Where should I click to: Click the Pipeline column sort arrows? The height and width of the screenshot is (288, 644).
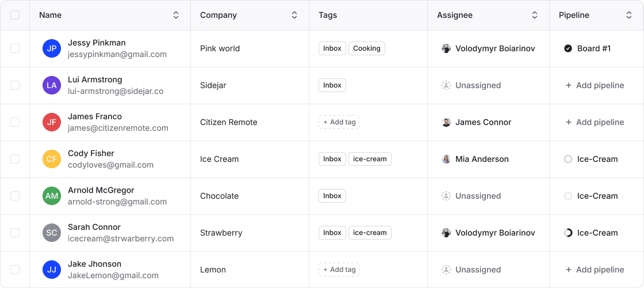pyautogui.click(x=629, y=15)
